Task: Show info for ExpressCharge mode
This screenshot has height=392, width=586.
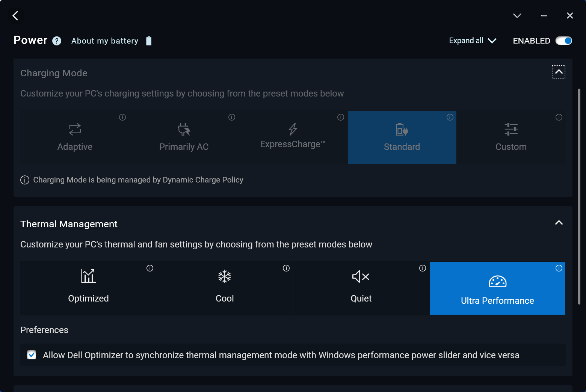Action: [x=341, y=117]
